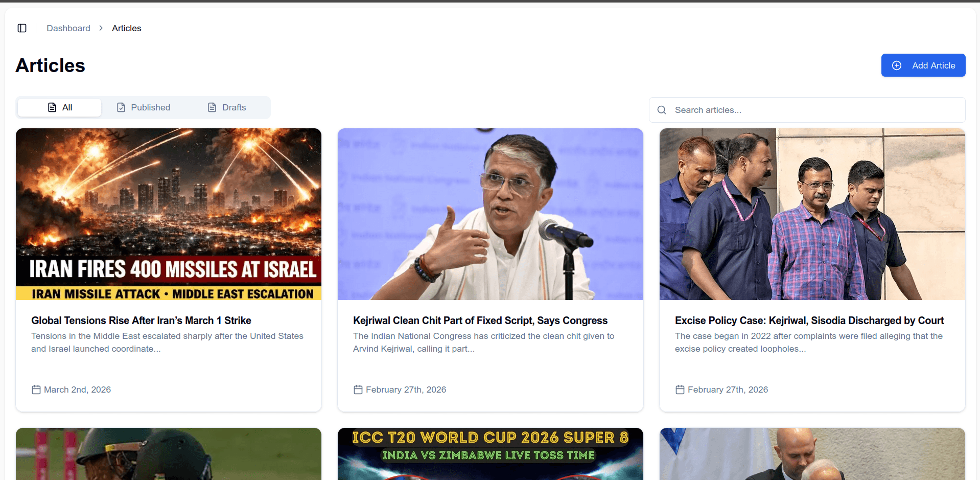
Task: Focus the Search articles field
Action: (x=807, y=110)
